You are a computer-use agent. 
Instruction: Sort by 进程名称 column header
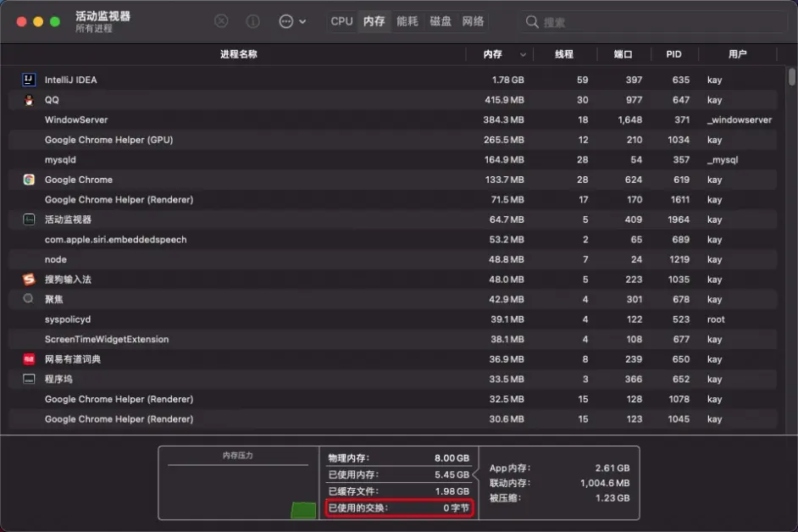click(x=239, y=54)
